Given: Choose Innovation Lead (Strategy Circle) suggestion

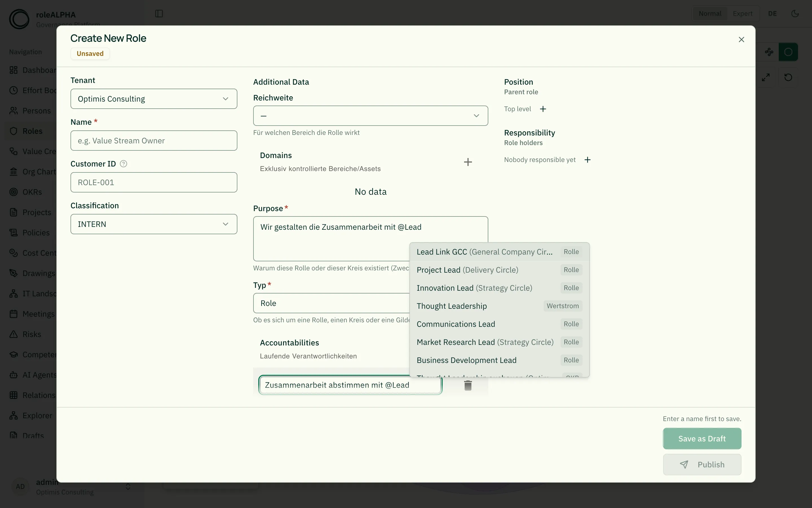Looking at the screenshot, I should tap(499, 288).
